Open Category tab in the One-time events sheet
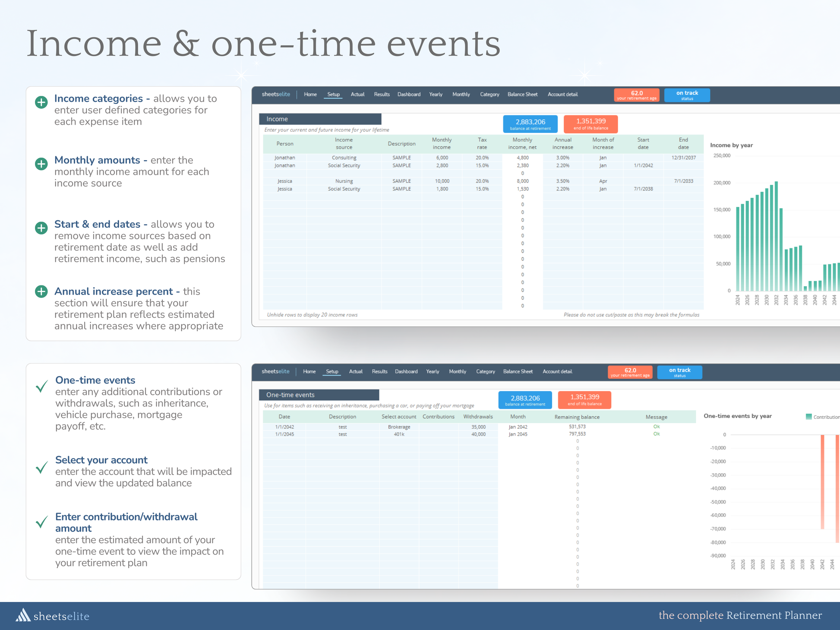The height and width of the screenshot is (630, 840). pos(486,371)
